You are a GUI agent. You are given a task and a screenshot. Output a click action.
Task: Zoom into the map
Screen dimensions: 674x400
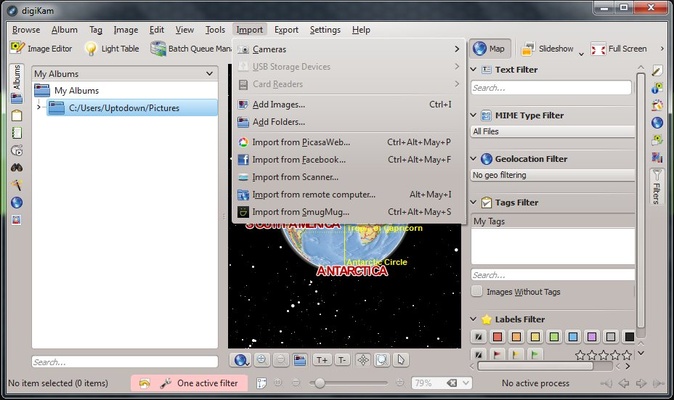(x=262, y=360)
